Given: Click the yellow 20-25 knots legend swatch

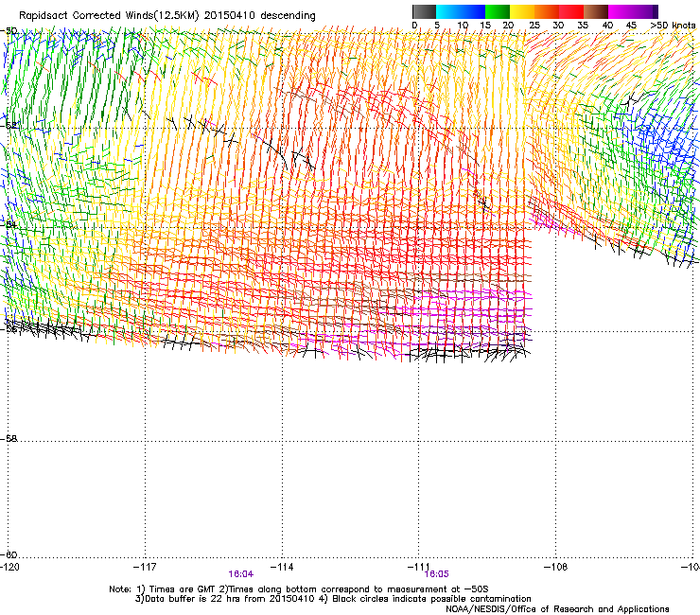Looking at the screenshot, I should 522,11.
